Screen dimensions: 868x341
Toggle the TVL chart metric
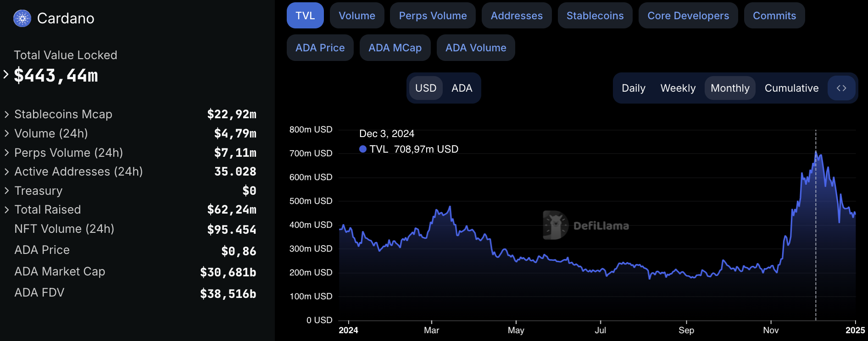click(x=305, y=16)
